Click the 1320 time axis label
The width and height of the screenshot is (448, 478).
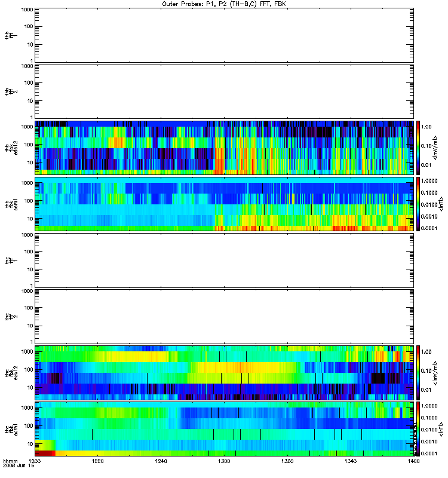click(287, 461)
